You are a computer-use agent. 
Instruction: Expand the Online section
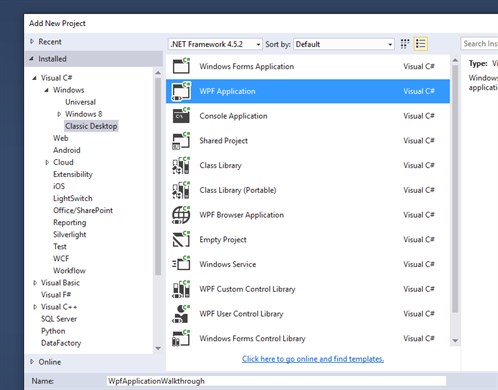point(32,362)
